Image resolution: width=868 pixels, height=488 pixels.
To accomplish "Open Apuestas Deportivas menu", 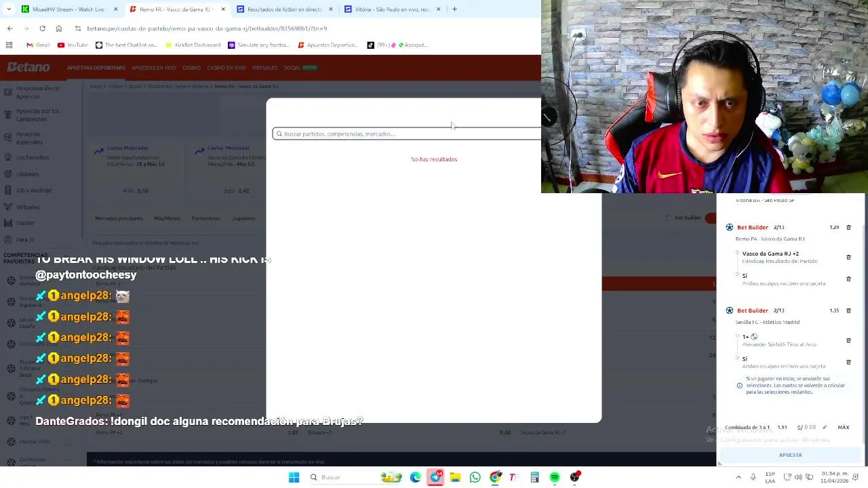I will [x=96, y=68].
